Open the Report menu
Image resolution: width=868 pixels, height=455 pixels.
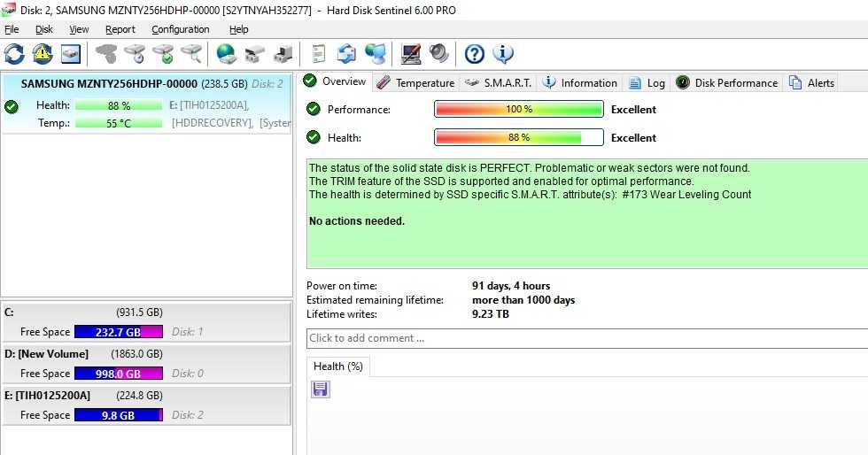pos(120,29)
